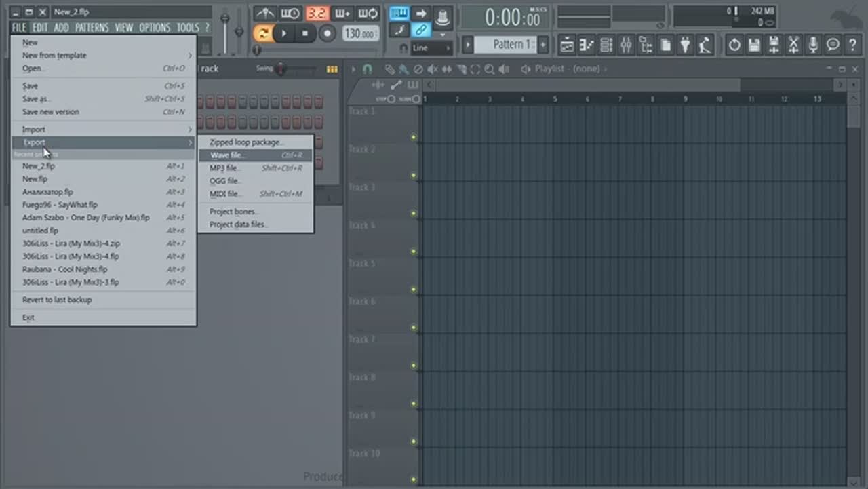This screenshot has width=868, height=489.
Task: Click Revert to last backup
Action: [x=57, y=300]
